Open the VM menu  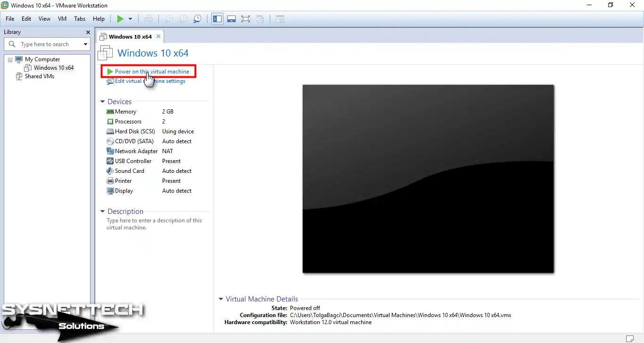tap(62, 19)
